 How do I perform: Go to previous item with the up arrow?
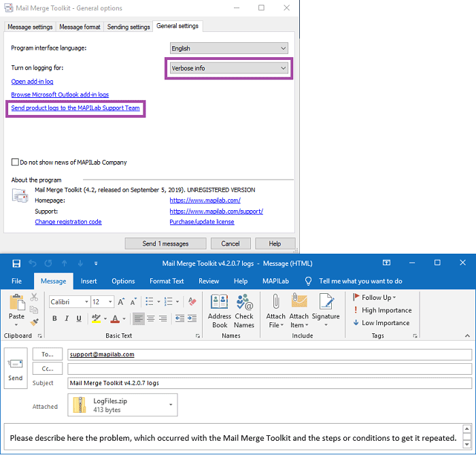[65, 263]
